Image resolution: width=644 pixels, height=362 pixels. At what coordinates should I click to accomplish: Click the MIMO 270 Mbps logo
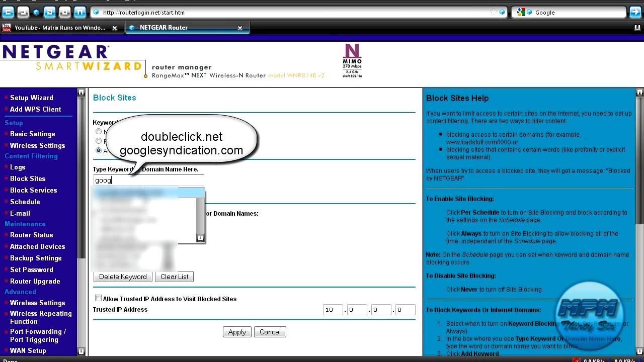tap(352, 60)
